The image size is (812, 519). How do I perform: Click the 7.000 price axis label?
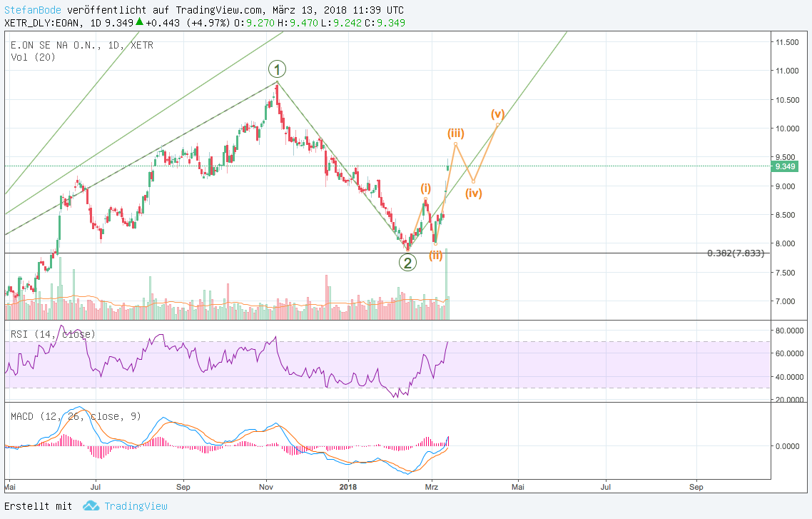[x=785, y=301]
